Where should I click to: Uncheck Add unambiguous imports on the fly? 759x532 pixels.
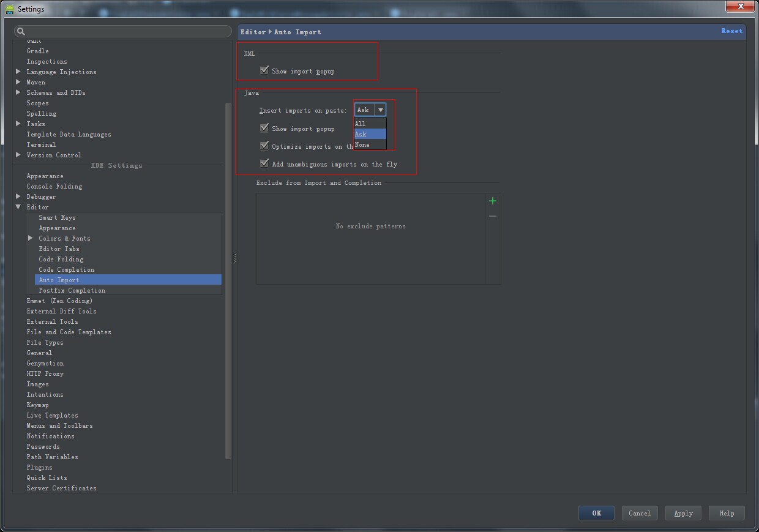click(x=264, y=163)
